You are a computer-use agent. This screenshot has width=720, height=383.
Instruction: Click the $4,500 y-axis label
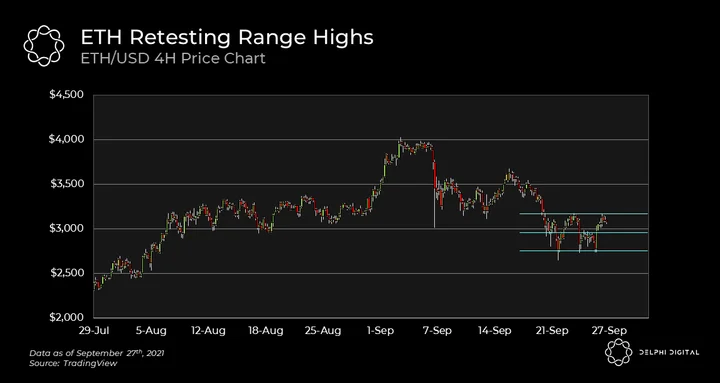click(x=66, y=95)
